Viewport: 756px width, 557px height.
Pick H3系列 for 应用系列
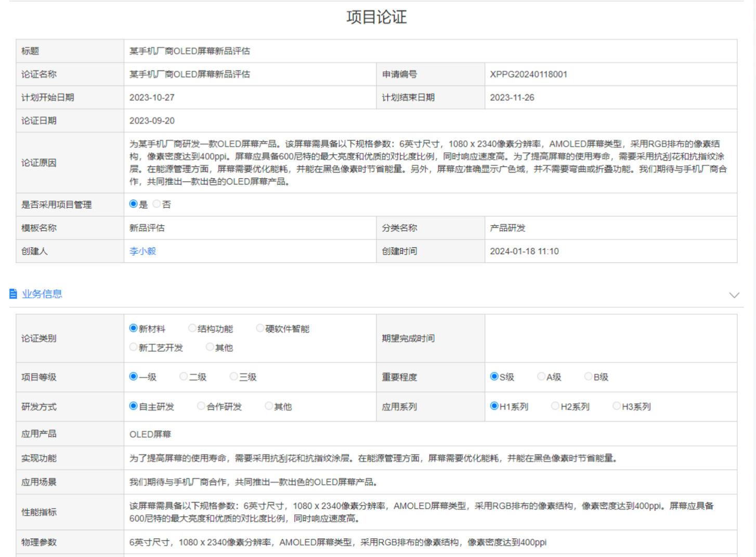(x=617, y=406)
